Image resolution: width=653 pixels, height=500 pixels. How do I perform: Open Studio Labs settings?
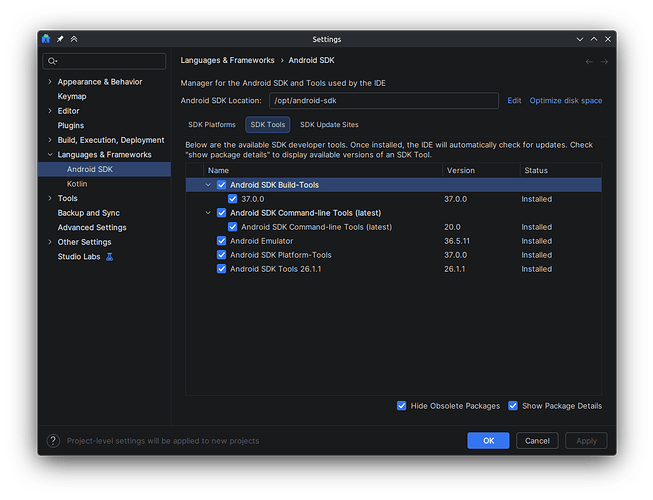pyautogui.click(x=79, y=256)
